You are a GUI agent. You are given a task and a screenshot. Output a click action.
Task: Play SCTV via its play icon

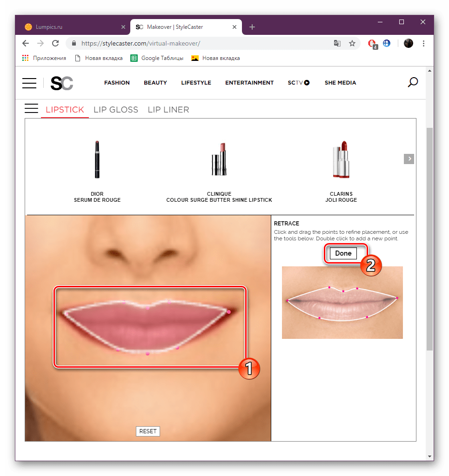(x=307, y=82)
